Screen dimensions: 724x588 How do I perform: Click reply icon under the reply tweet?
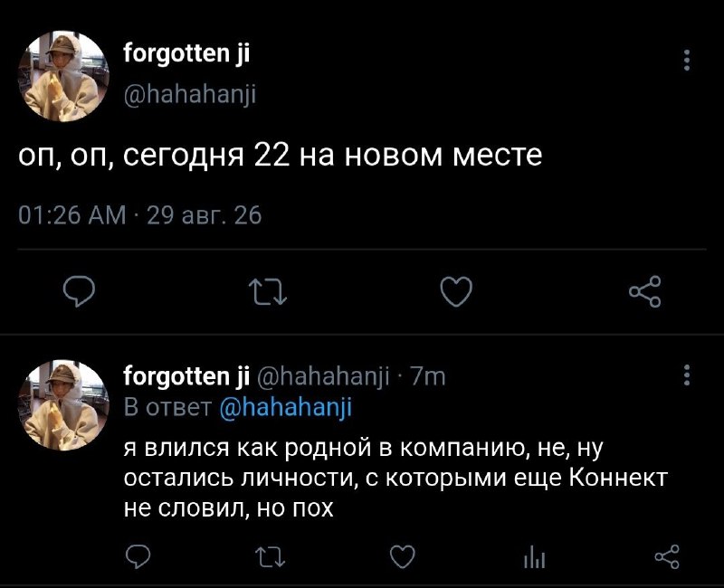pos(138,556)
